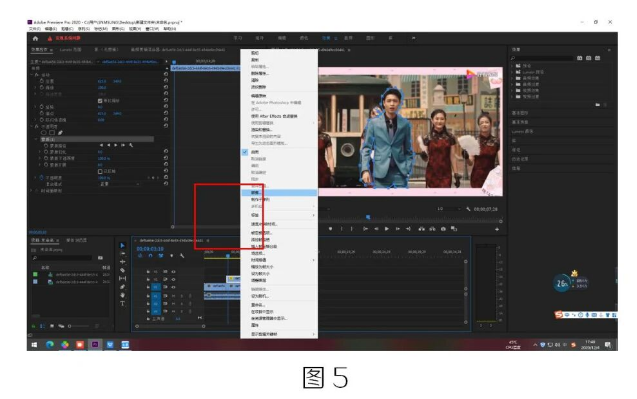The height and width of the screenshot is (399, 637).
Task: Extract the selection in the program monitor
Action: point(432,229)
